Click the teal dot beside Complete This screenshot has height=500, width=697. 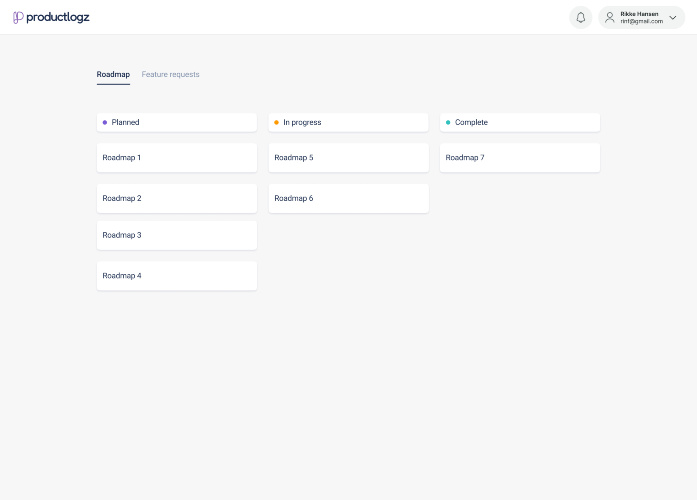[x=448, y=122]
